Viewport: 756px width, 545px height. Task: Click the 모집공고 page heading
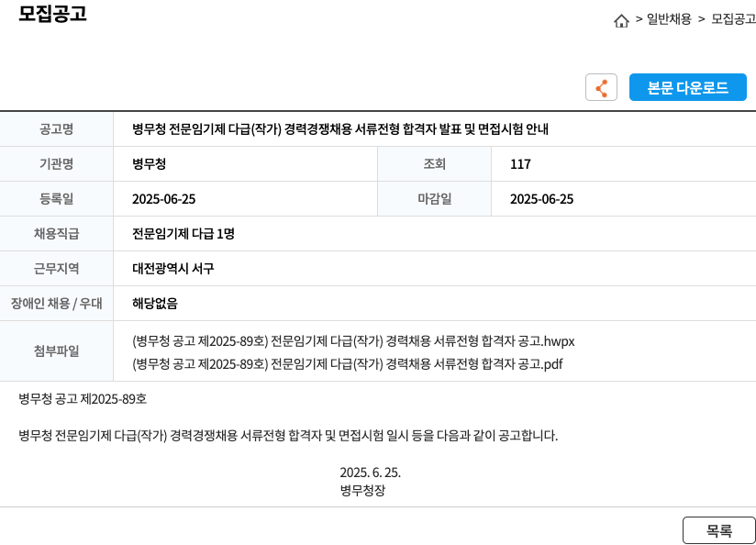(x=52, y=14)
